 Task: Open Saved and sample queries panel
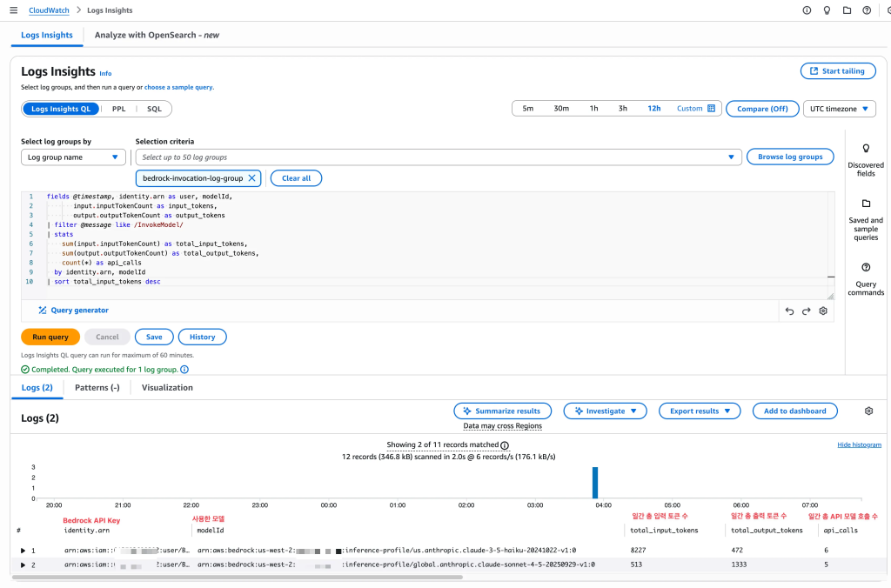pos(865,218)
